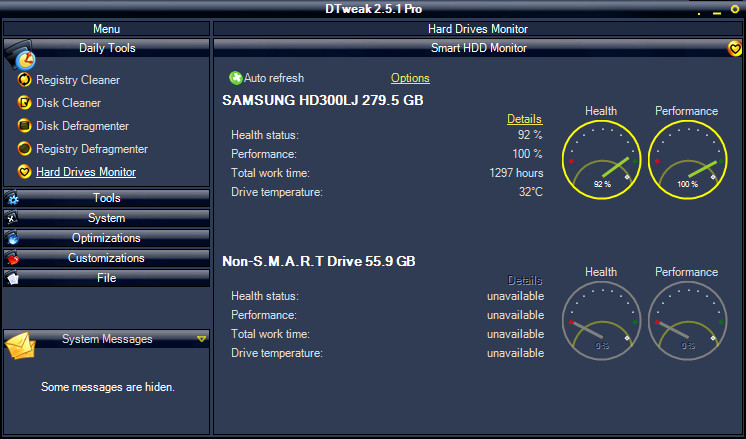746x439 pixels.
Task: Click the 92 % health status value
Action: point(530,135)
